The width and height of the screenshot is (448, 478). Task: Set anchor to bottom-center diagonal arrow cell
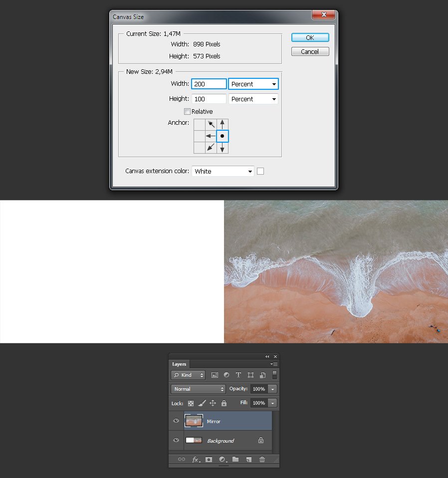tap(211, 148)
